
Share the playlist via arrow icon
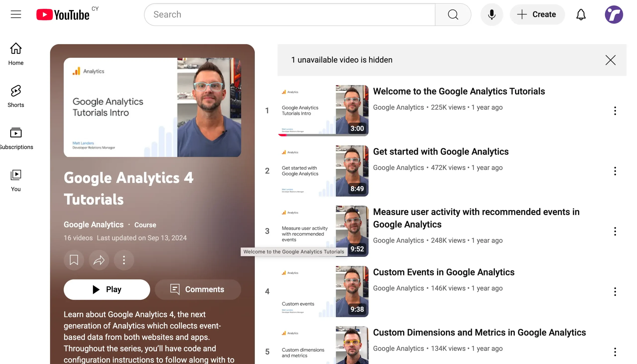[99, 260]
